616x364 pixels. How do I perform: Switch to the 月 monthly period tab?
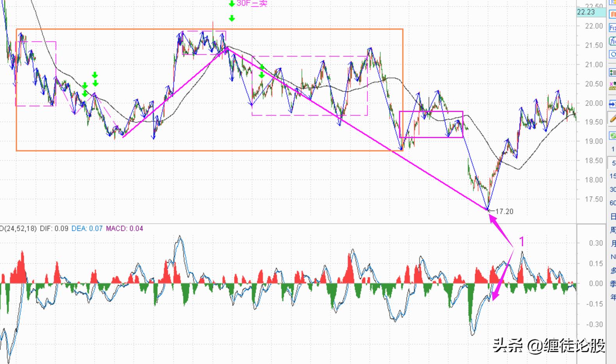pos(613,243)
